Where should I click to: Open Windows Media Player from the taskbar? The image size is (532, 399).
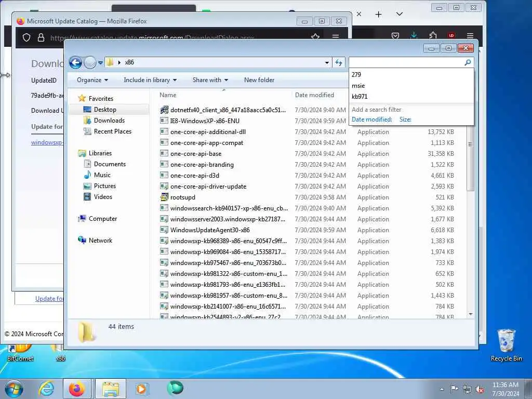(141, 389)
